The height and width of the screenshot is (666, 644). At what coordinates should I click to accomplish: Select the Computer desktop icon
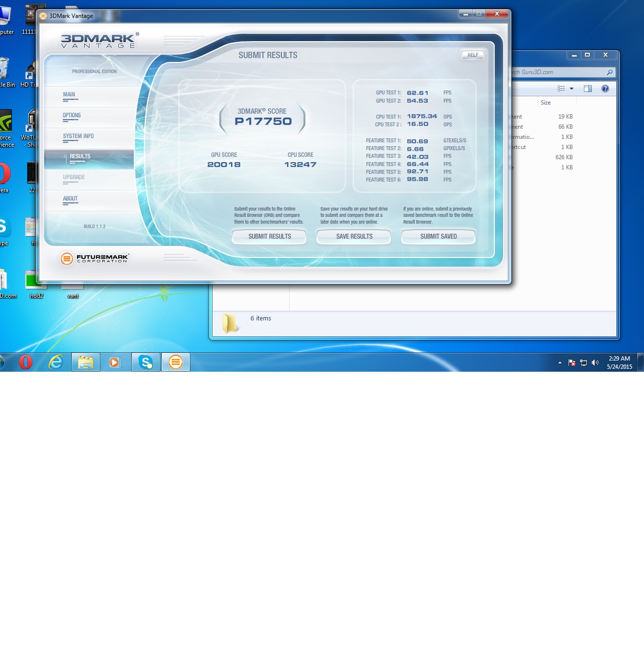6,20
